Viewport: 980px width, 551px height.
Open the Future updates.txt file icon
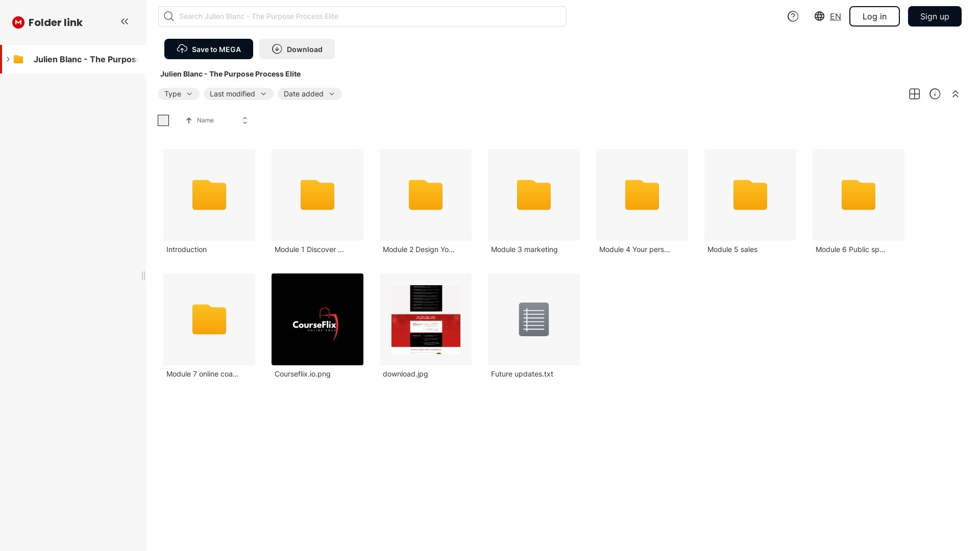533,319
